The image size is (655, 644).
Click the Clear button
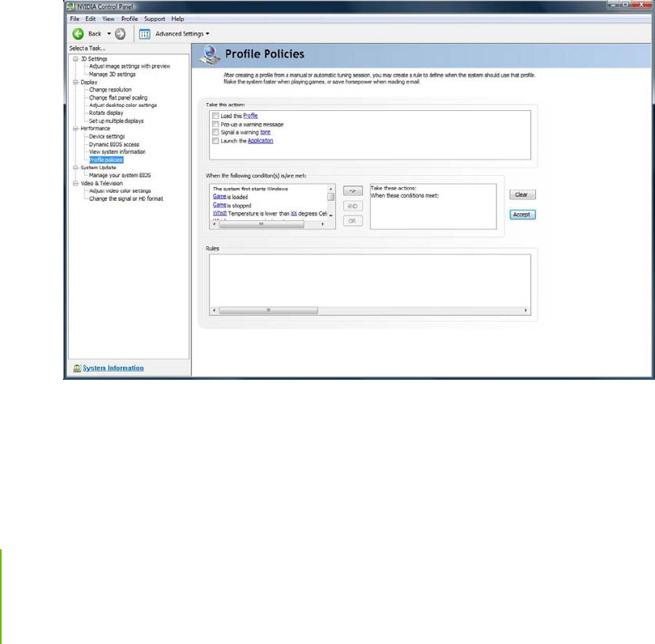click(x=522, y=194)
